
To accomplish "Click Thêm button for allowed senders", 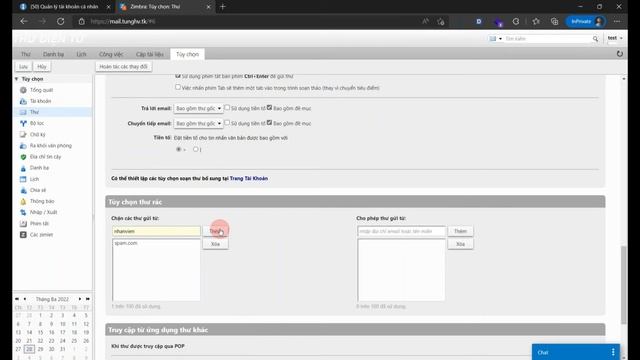I will coord(460,231).
